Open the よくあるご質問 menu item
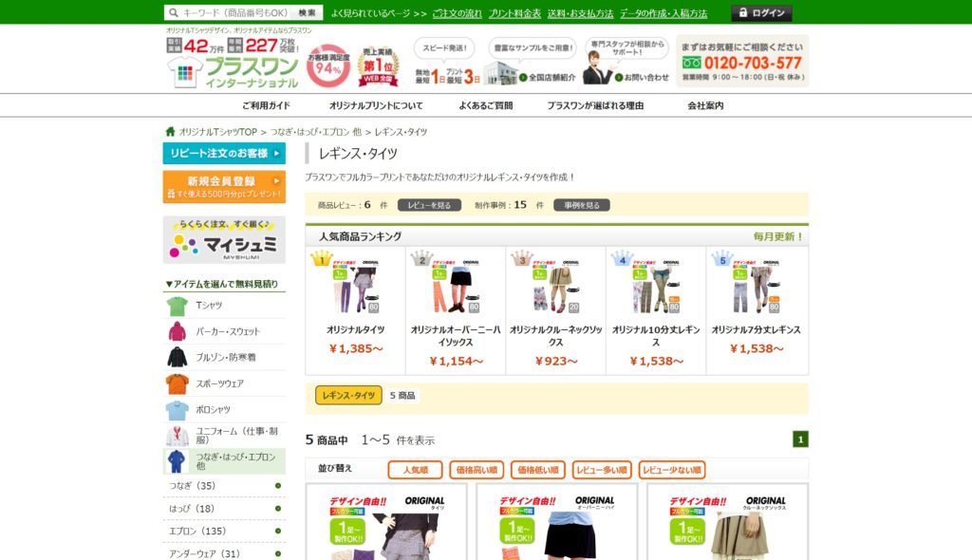The image size is (972, 560). 485,105
